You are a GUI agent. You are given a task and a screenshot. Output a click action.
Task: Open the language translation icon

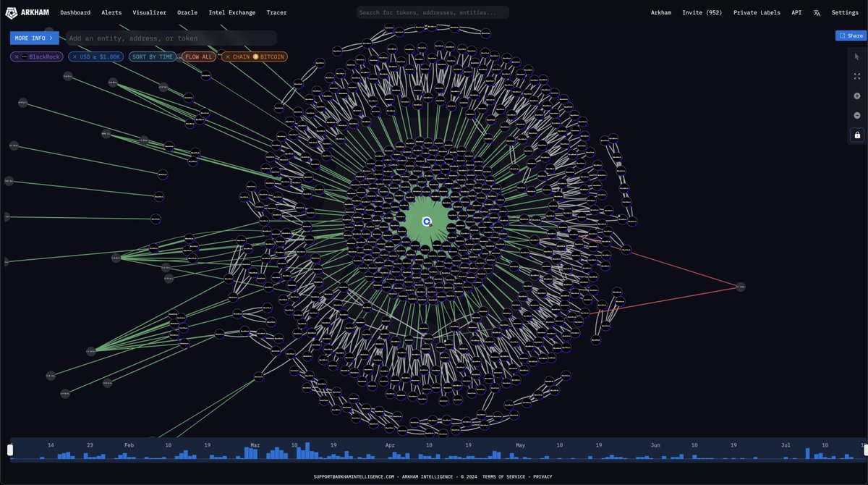pos(817,12)
